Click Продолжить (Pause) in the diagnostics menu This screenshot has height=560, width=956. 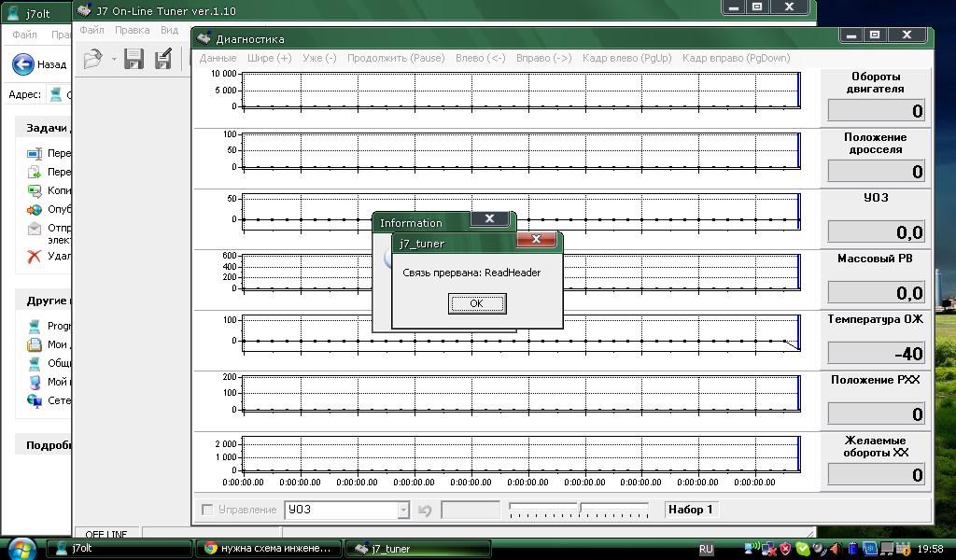pyautogui.click(x=395, y=58)
